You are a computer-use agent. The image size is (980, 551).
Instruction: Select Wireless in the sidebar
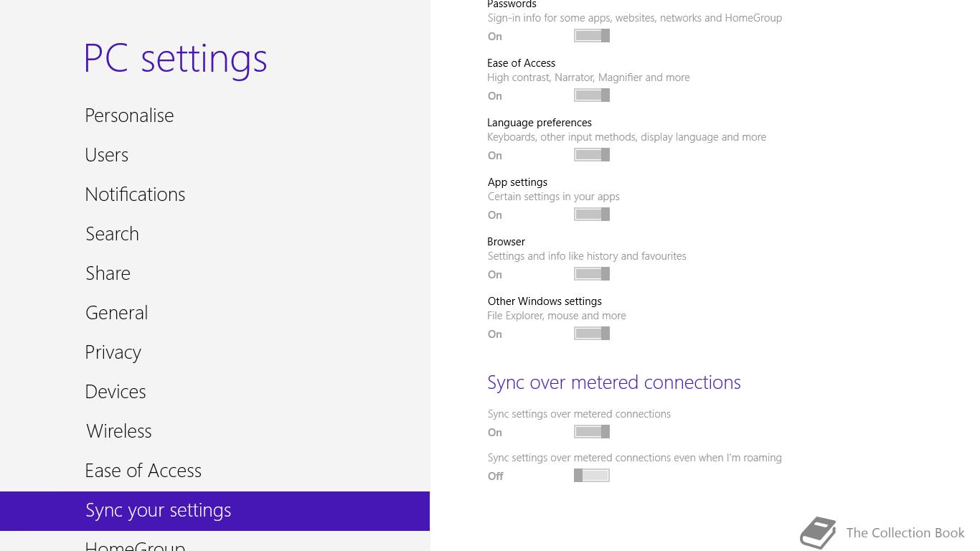[x=119, y=431]
